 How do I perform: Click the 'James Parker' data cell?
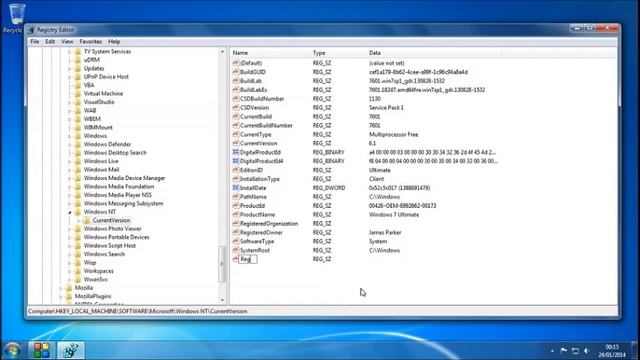tap(385, 233)
